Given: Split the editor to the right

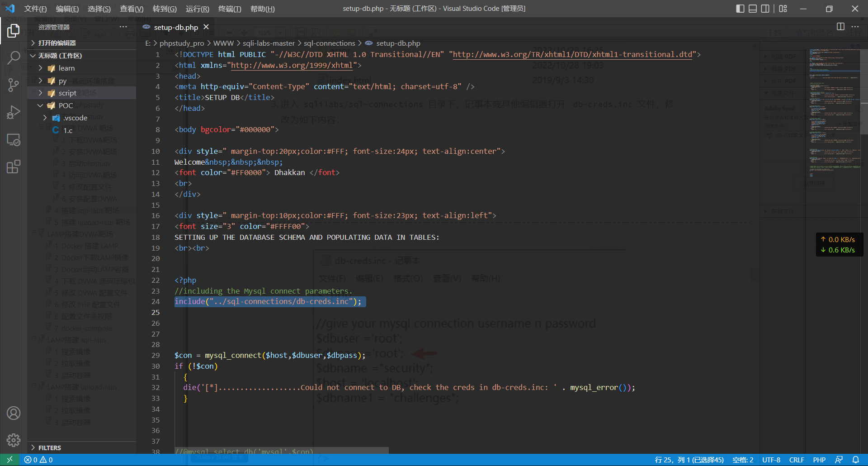Looking at the screenshot, I should click(x=840, y=27).
